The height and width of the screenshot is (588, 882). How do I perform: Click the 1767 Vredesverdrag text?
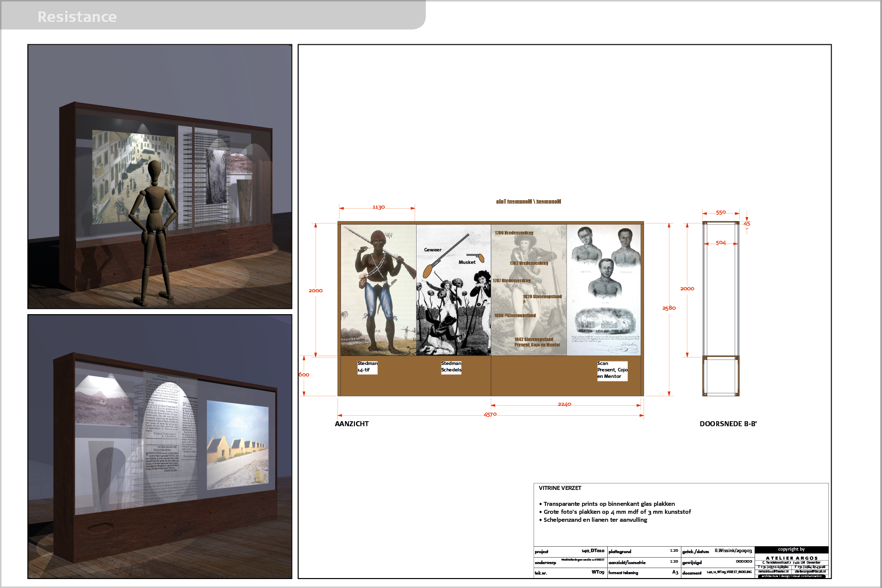coord(512,281)
